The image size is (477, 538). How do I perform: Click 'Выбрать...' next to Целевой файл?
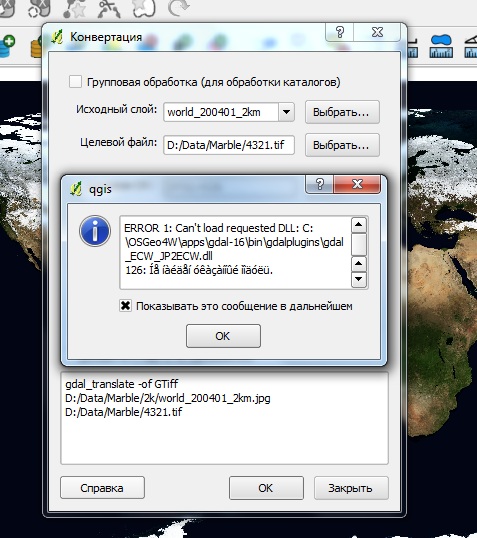point(342,145)
